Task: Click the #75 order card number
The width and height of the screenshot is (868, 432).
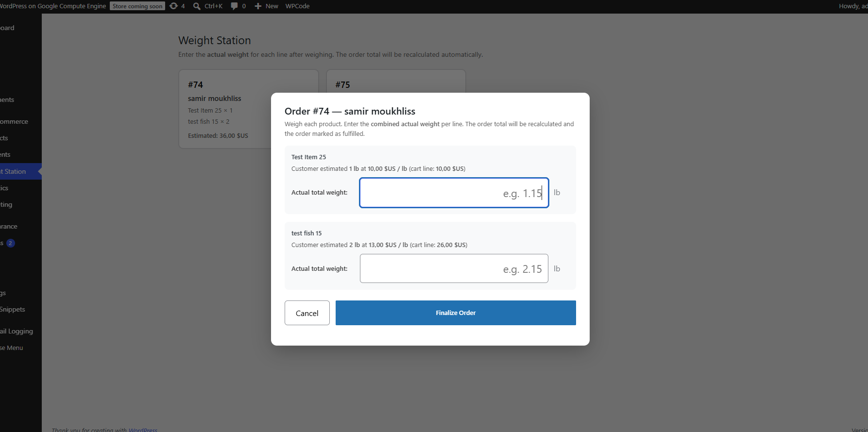Action: pos(342,84)
